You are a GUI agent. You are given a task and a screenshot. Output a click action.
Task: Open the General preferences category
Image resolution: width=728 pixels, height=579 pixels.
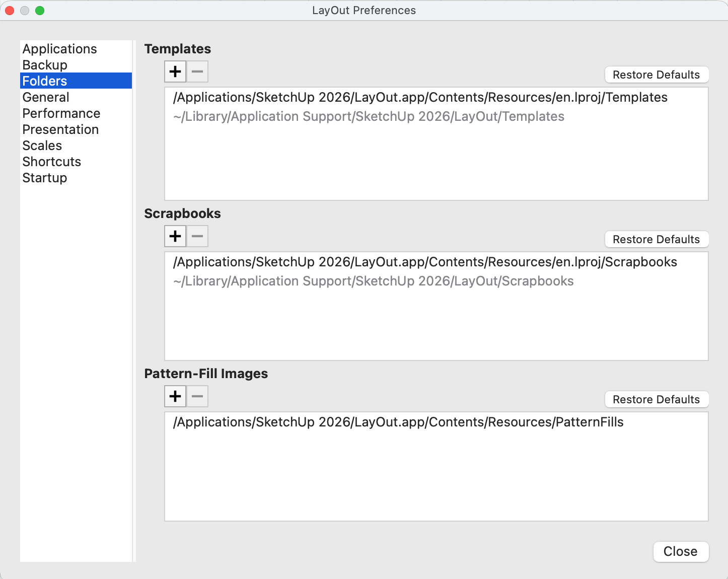(76, 97)
